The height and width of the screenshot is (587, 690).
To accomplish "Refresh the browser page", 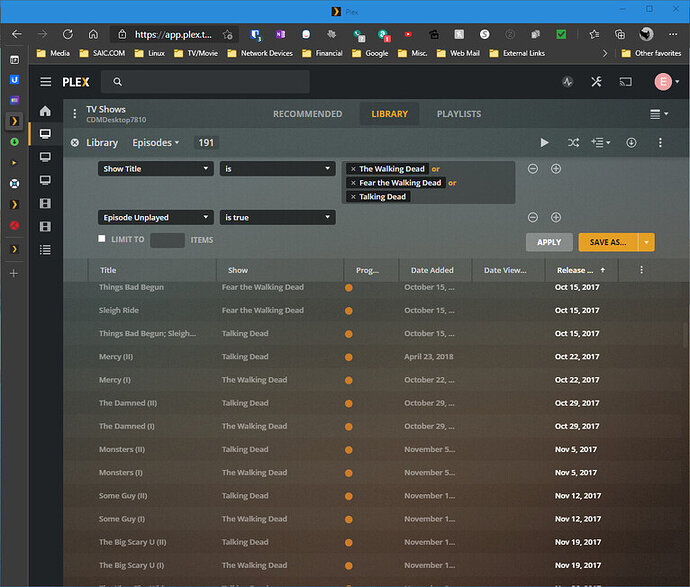I will tap(68, 34).
